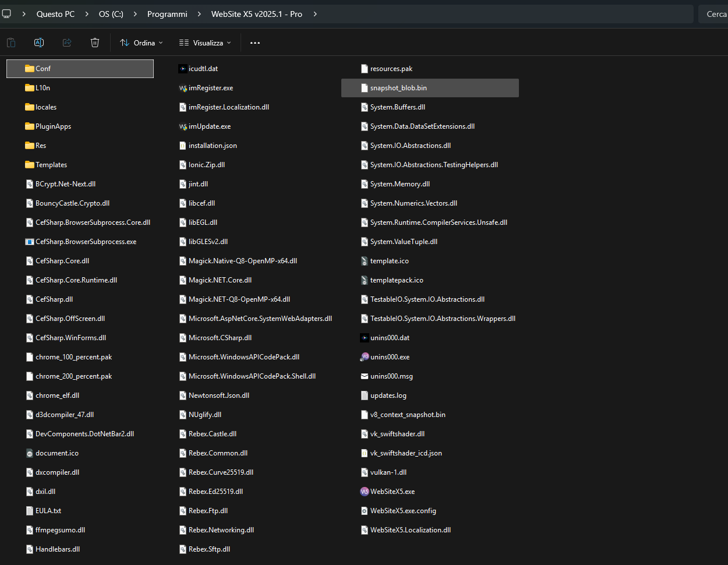Click the imRegister.exe icon
728x565 pixels.
[183, 88]
